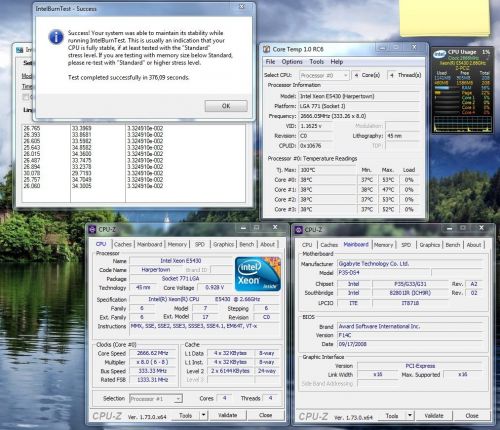Open Memory tab in right CPU-Z window
Viewport: 500px width, 430px height.
(x=383, y=245)
